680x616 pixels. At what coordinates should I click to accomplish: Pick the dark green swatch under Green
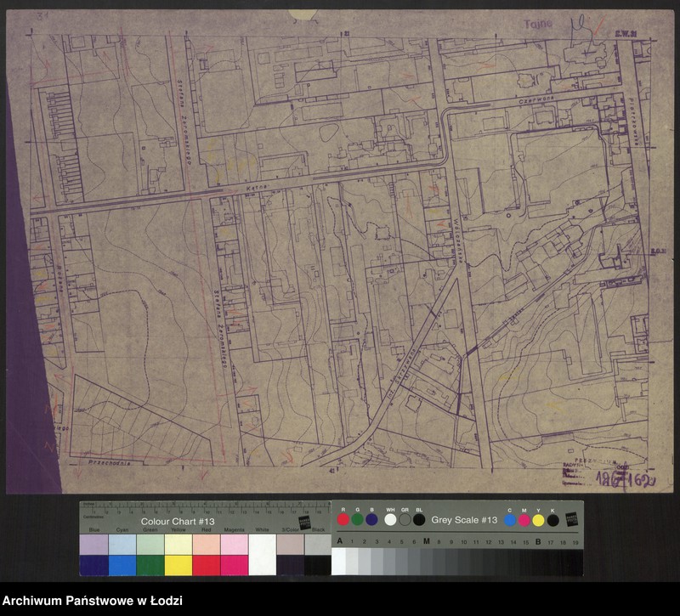pos(150,565)
